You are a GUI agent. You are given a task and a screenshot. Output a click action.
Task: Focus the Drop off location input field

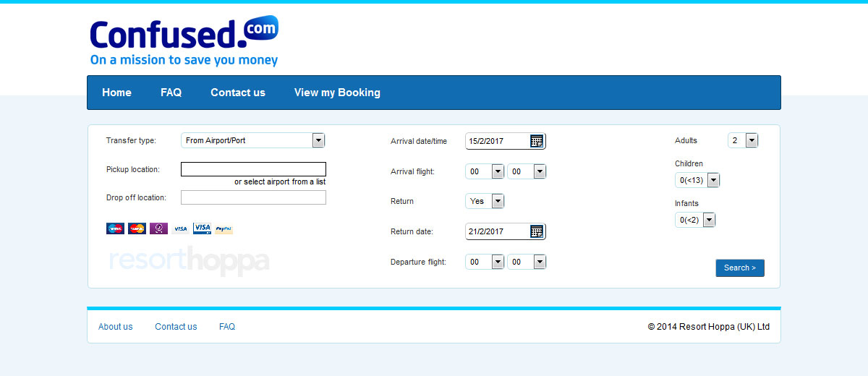click(253, 197)
